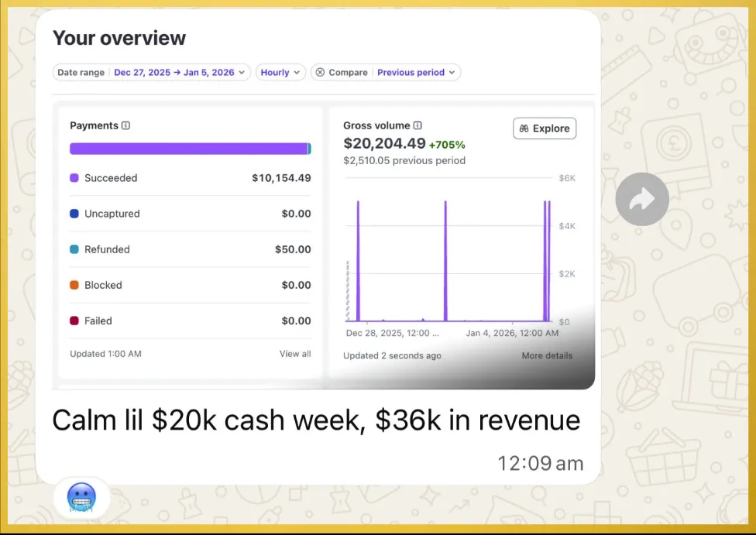
Task: Click the red Failed color dot
Action: click(x=74, y=321)
